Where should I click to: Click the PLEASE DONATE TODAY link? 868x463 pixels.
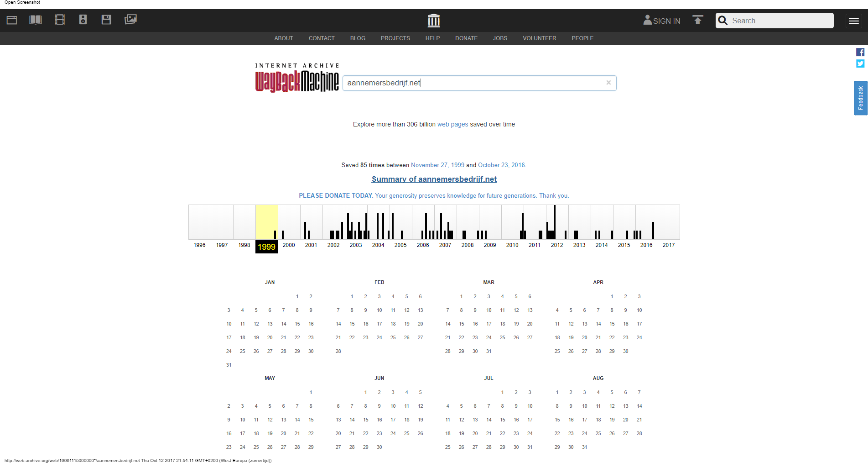tap(434, 195)
